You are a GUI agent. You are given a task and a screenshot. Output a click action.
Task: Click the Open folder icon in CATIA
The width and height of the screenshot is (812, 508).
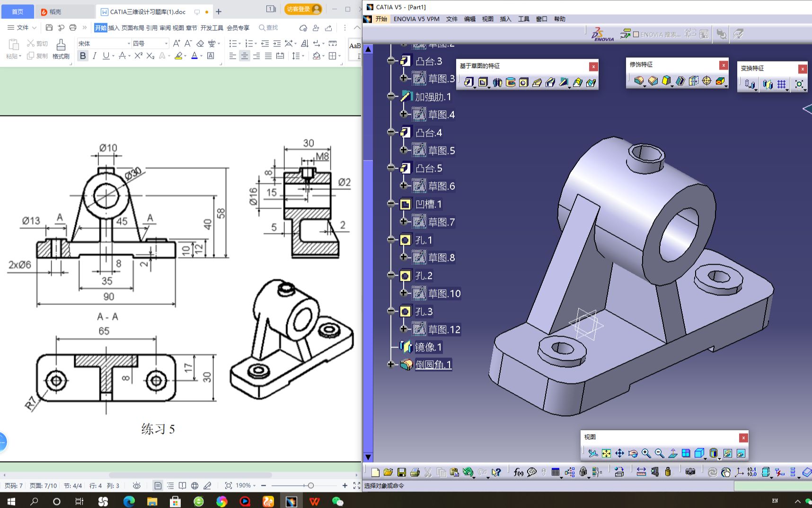coord(388,472)
